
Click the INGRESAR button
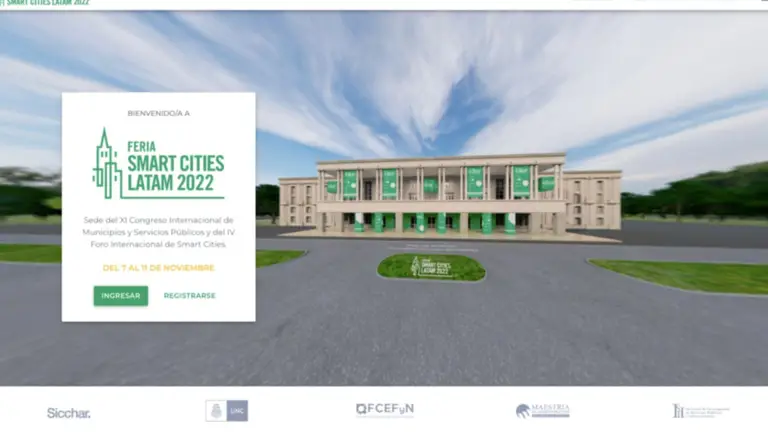click(x=121, y=296)
